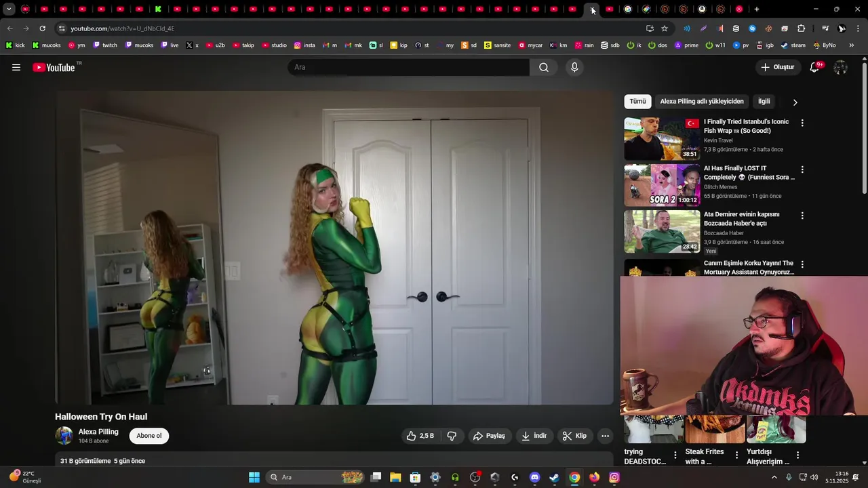Click the browser address bar URL
Viewport: 868px width, 488px height.
pyautogui.click(x=123, y=28)
